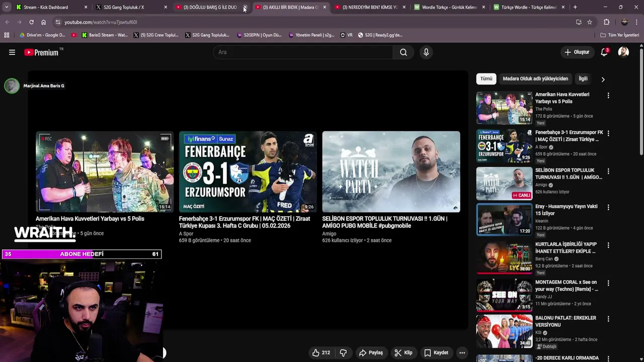Activate voice search microphone
644x362 pixels.
point(426,52)
